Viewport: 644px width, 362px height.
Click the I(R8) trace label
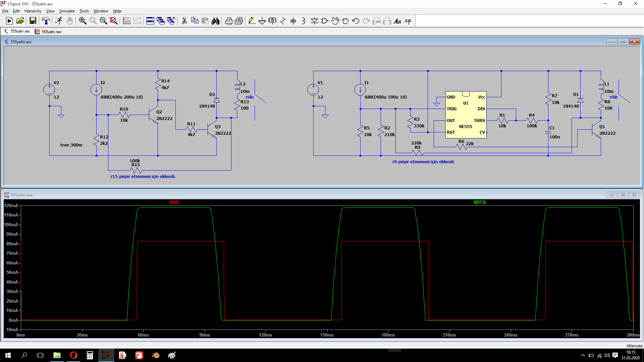[174, 202]
